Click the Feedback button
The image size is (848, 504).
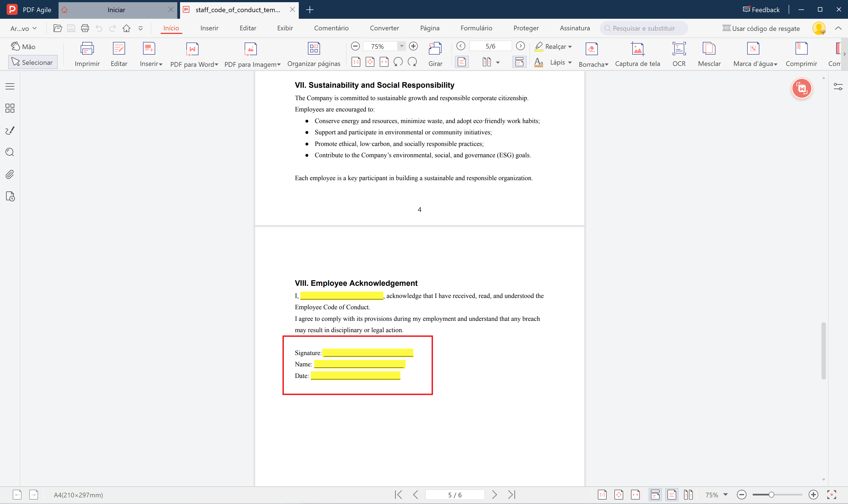click(761, 9)
